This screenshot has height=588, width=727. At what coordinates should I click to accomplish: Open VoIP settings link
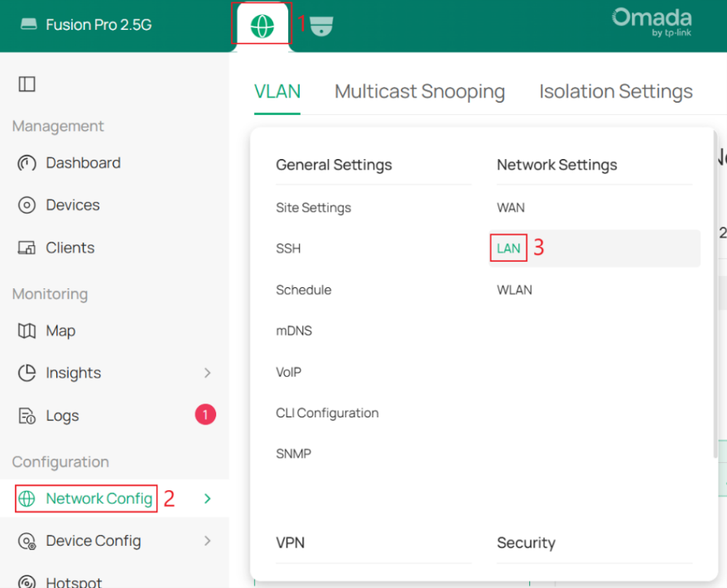pyautogui.click(x=288, y=372)
